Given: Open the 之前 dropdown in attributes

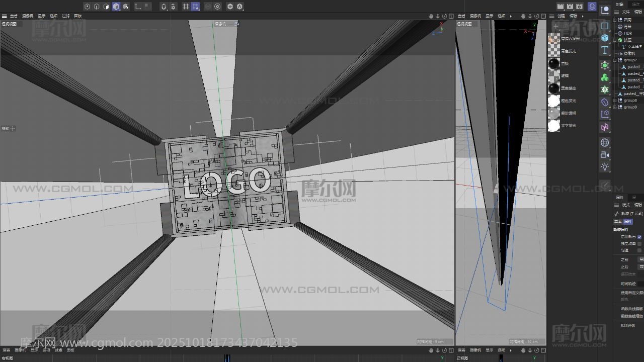Looking at the screenshot, I should coord(641,259).
